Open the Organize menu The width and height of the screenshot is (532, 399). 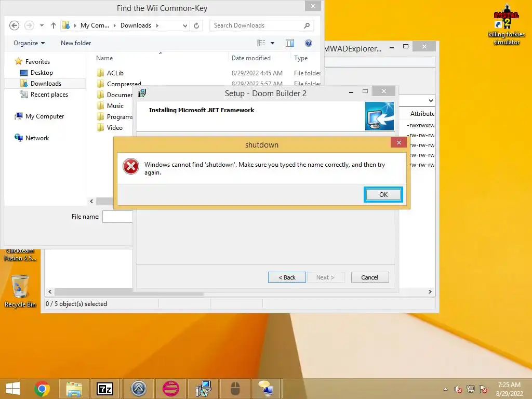click(x=29, y=43)
